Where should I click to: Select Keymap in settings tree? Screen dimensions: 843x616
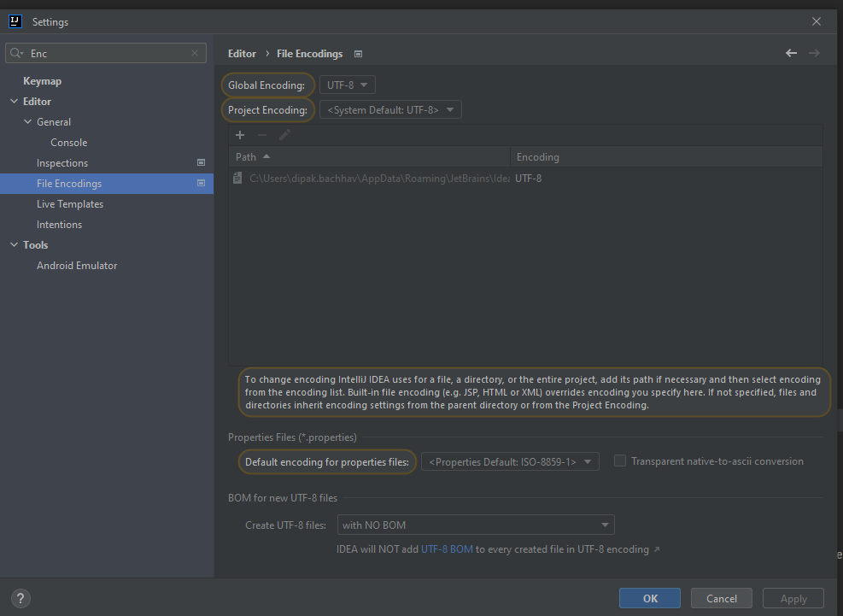tap(42, 80)
